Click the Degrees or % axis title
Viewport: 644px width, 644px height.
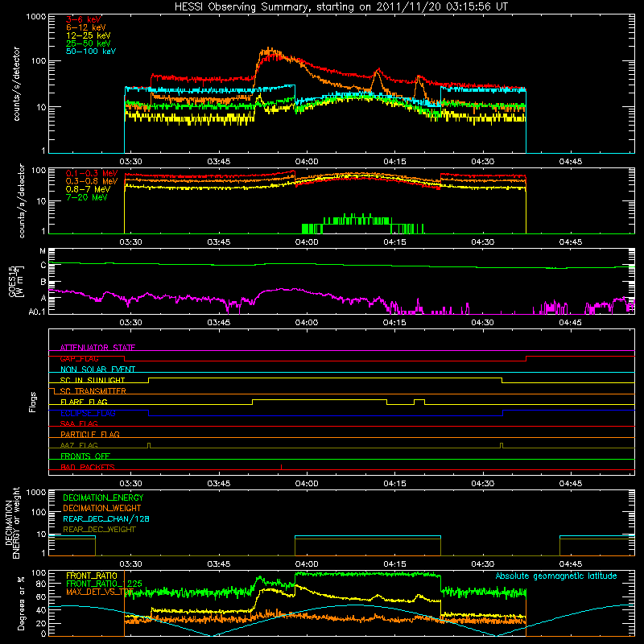(21, 604)
